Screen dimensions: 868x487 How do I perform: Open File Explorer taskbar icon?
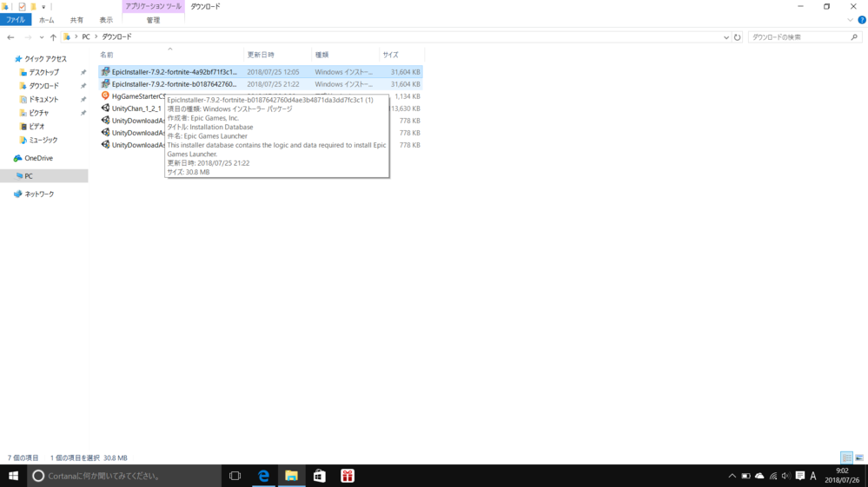[291, 476]
